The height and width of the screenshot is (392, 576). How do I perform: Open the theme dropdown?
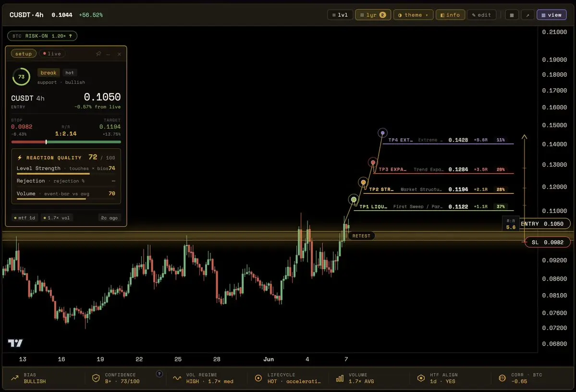pos(413,15)
